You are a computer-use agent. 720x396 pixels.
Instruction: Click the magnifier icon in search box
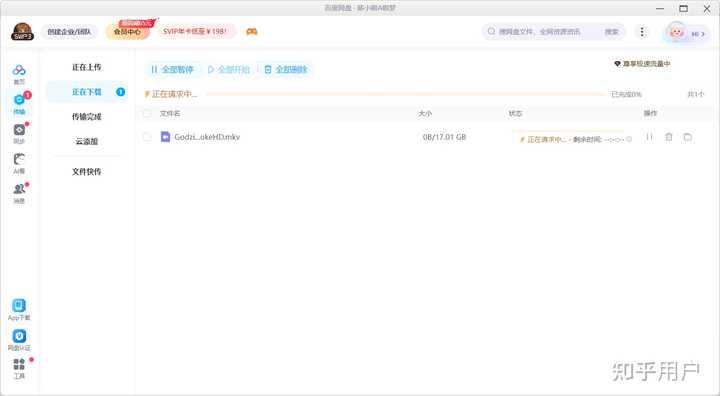tap(491, 31)
